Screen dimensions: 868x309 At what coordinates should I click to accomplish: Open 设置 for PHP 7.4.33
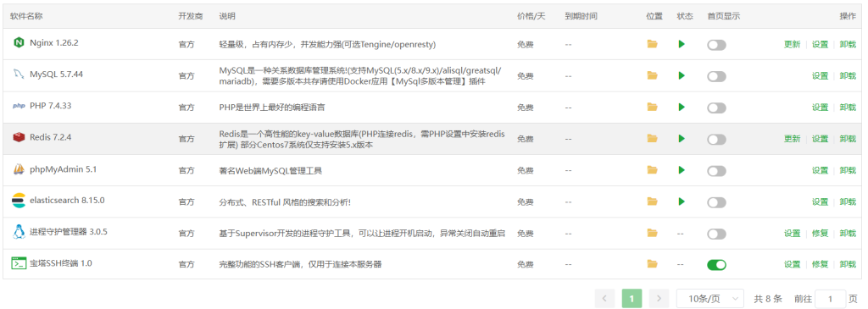point(820,108)
